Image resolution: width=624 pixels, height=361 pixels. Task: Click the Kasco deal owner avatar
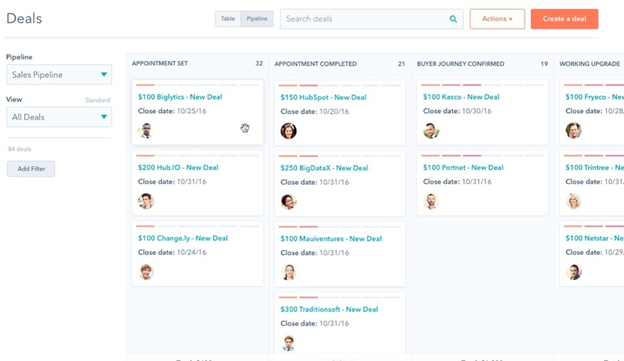tap(431, 131)
